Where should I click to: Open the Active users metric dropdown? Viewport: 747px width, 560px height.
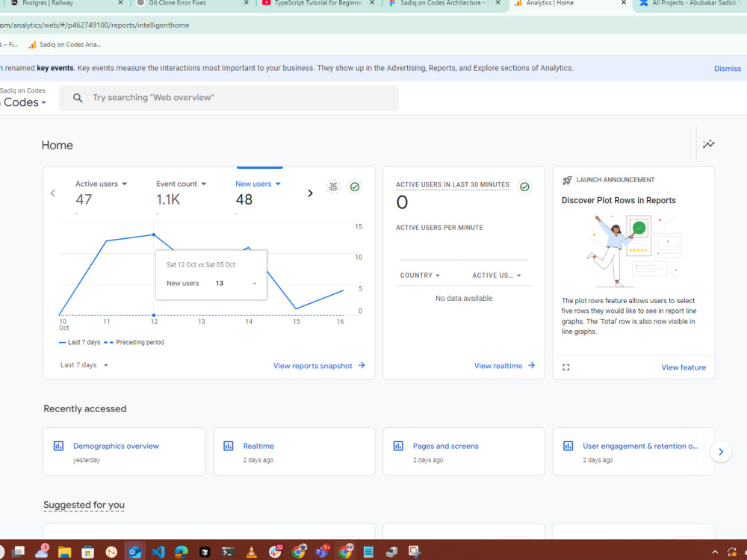pos(101,184)
